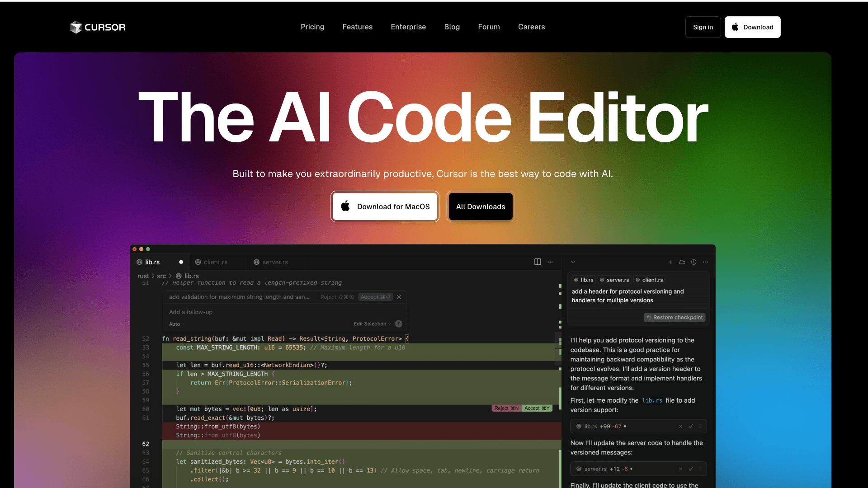
Task: Click the Add a follow-up input field
Action: tap(285, 312)
